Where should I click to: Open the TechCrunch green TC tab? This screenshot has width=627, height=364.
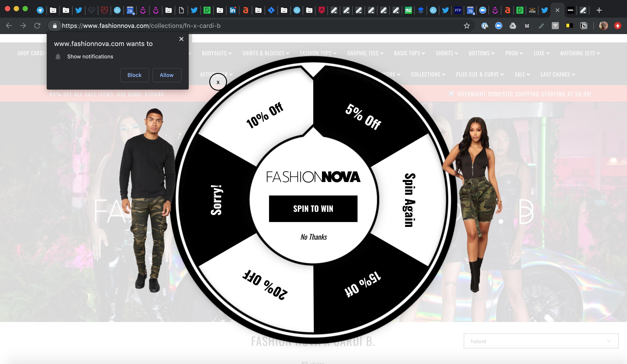(x=408, y=10)
